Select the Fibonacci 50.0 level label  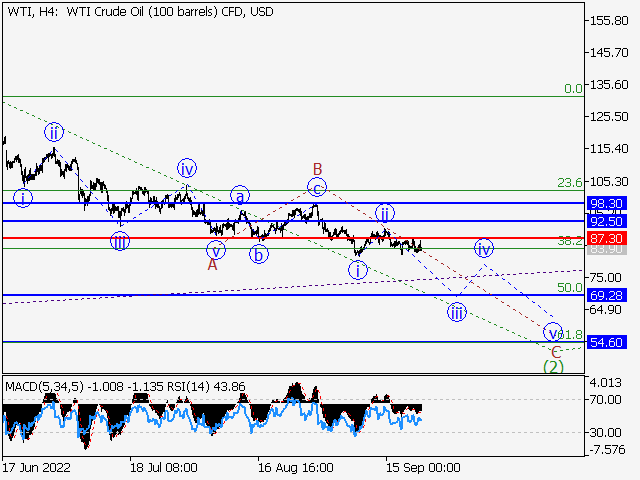(x=570, y=288)
